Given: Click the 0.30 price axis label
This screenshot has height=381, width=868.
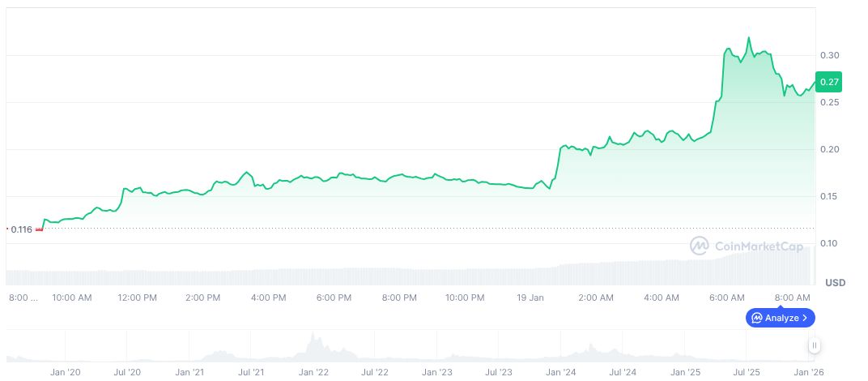Looking at the screenshot, I should (829, 55).
